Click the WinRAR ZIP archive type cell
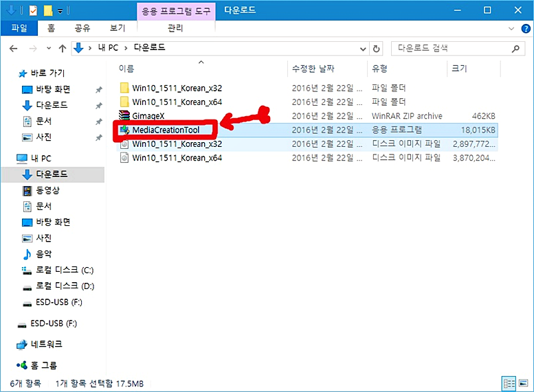The image size is (534, 392). (407, 116)
